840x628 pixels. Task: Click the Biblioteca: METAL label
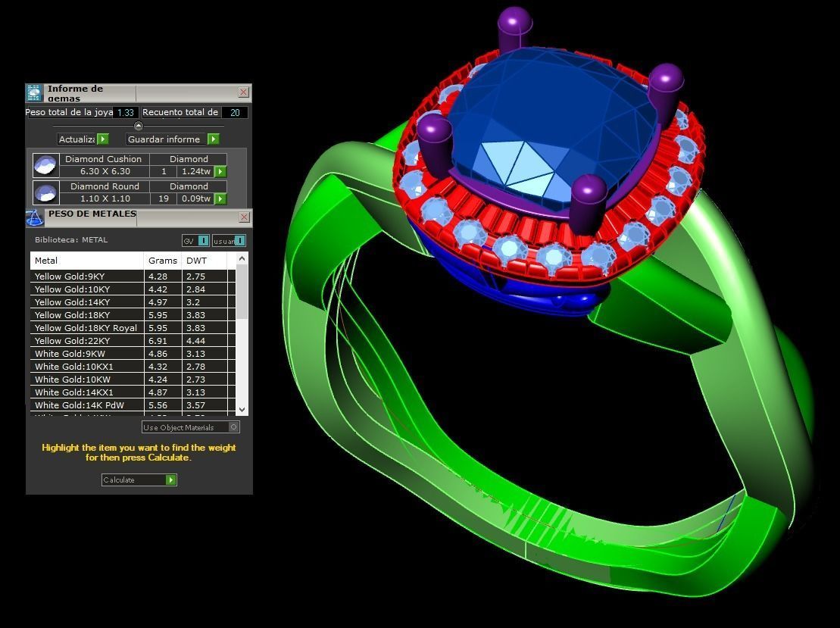[x=71, y=240]
